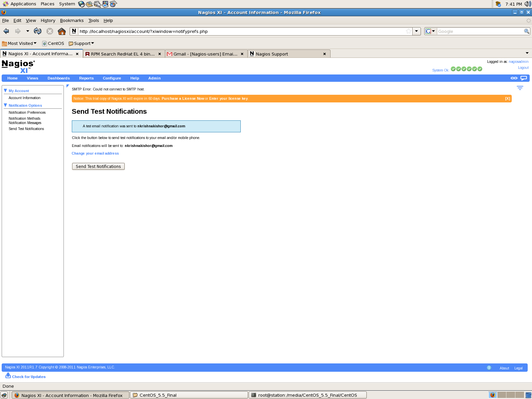
Task: Open the GNOME Places menu
Action: [48, 4]
